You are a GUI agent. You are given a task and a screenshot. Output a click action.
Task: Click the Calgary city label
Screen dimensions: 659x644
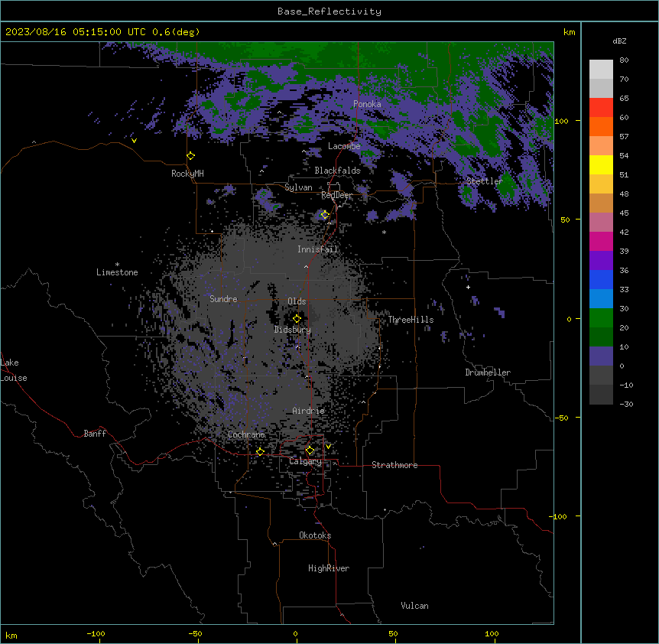coord(305,461)
